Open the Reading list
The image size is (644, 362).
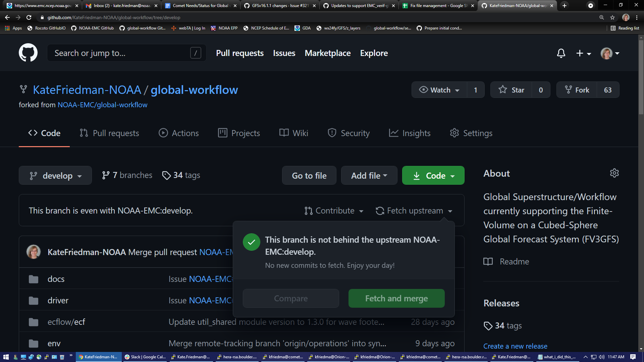625,28
